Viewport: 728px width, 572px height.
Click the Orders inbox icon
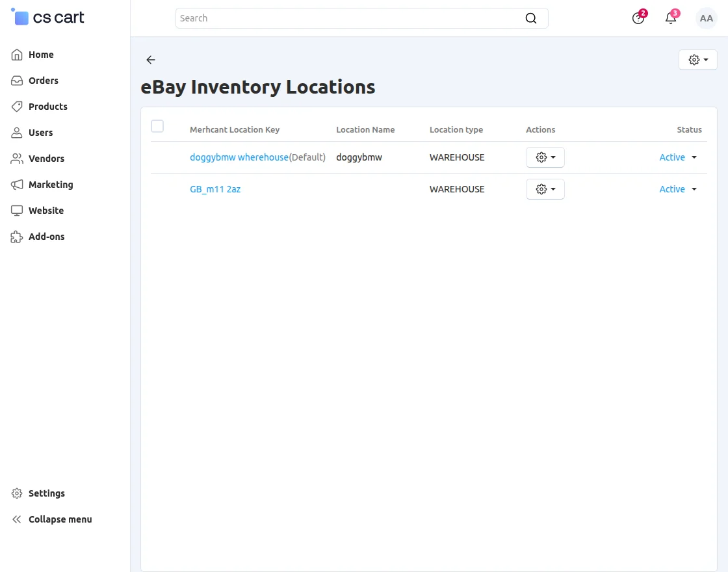coord(17,81)
